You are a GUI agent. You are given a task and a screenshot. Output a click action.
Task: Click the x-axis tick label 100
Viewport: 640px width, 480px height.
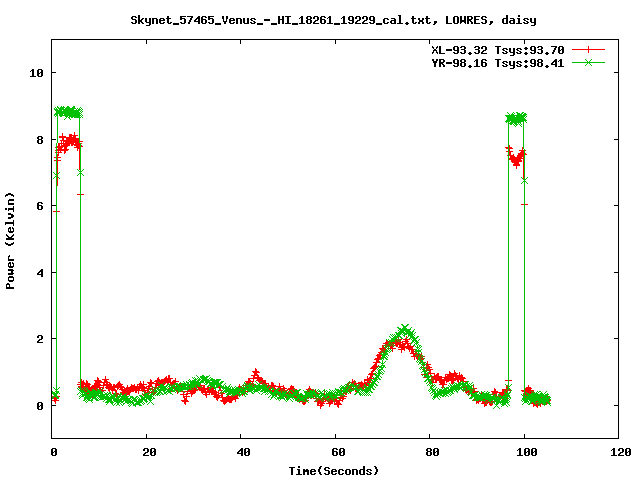pos(527,452)
